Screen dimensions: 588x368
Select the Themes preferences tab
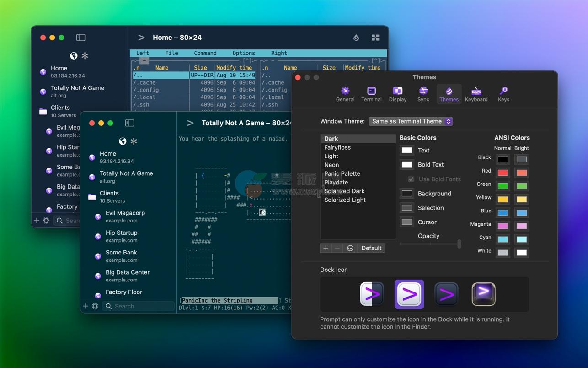point(449,94)
